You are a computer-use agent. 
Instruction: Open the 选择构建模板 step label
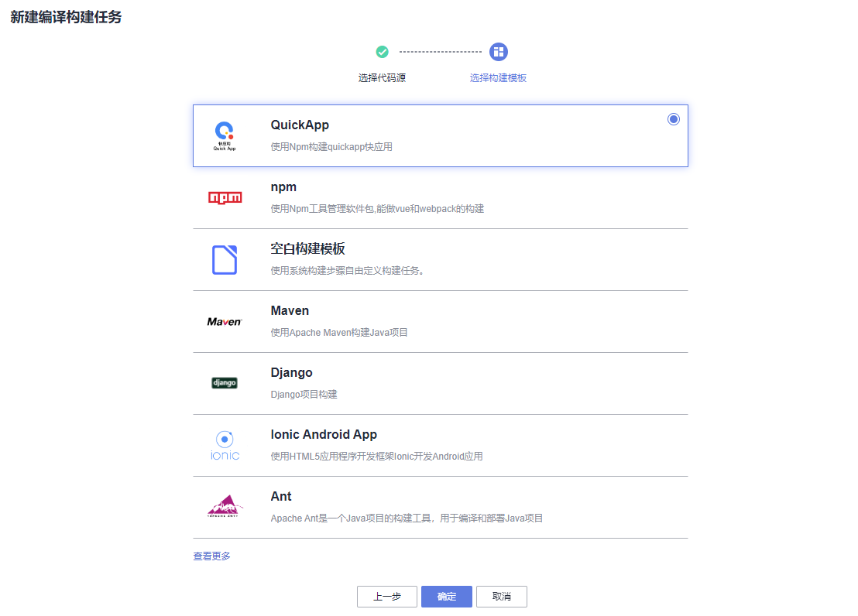pos(498,78)
